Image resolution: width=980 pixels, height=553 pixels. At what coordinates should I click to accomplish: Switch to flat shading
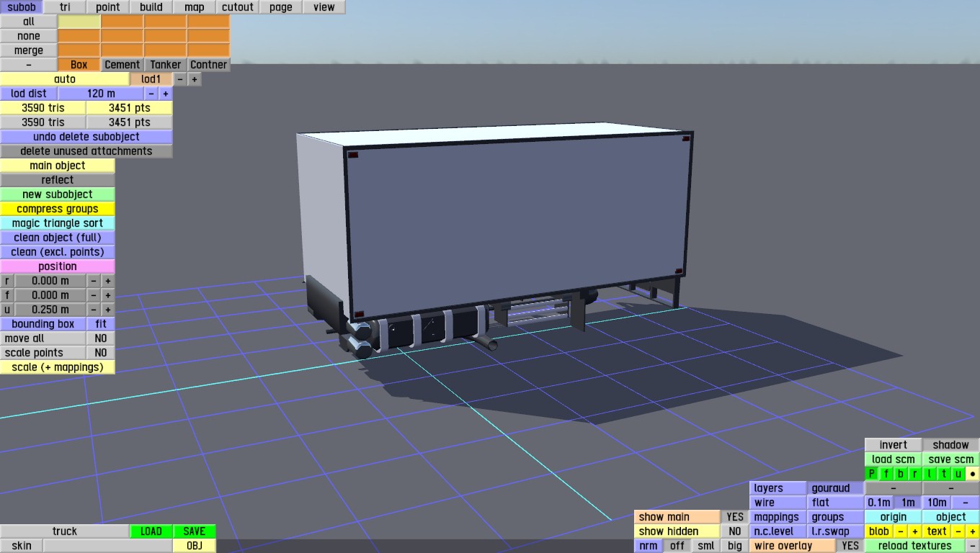836,503
